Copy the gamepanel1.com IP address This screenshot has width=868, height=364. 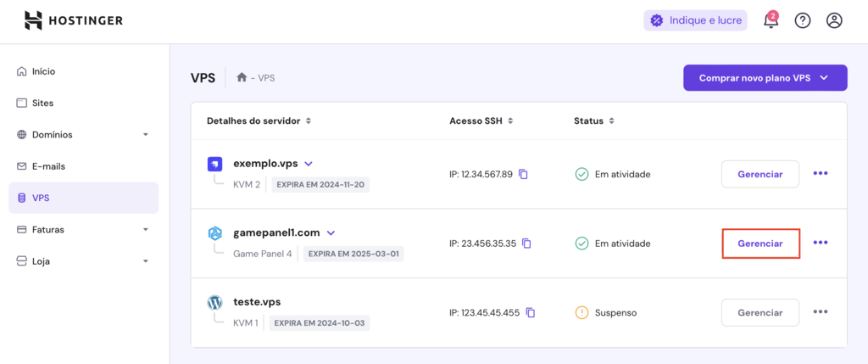[x=526, y=244]
